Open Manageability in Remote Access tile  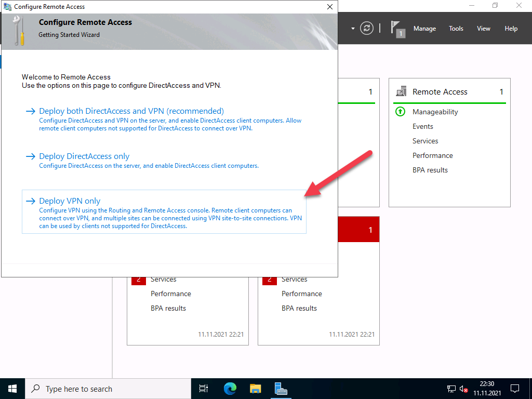(x=435, y=112)
